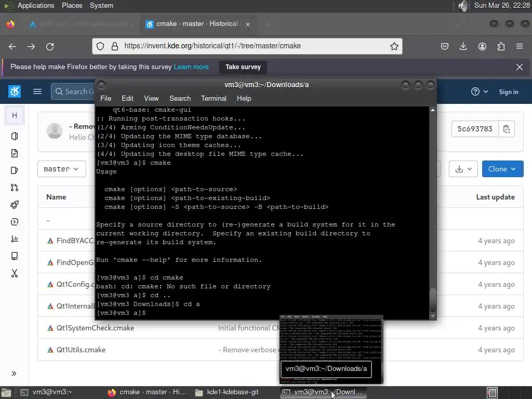This screenshot has height=399, width=532.
Task: Open the Pocket save icon in Firefox toolbar
Action: (445, 46)
